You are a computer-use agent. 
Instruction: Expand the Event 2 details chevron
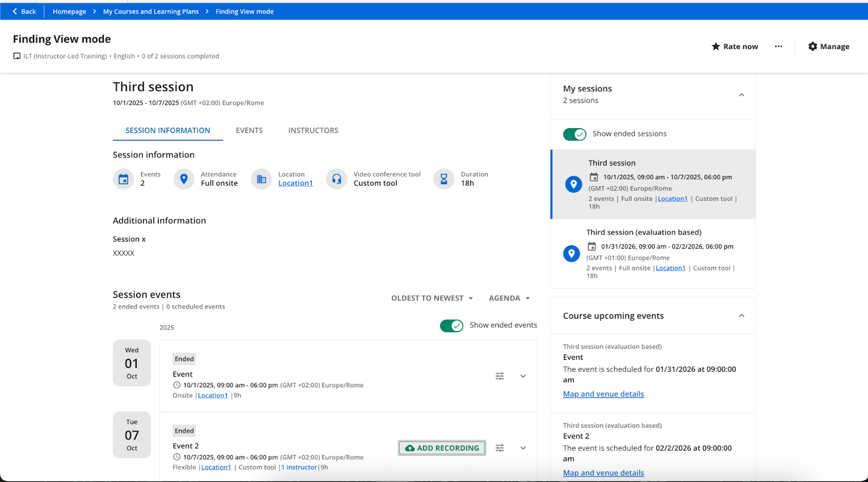523,448
